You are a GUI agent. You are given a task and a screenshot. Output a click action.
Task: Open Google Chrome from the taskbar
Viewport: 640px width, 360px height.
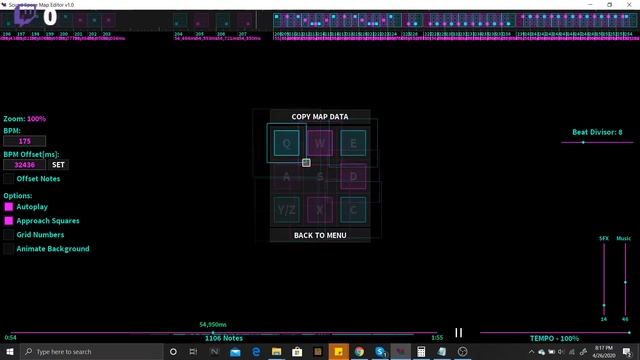(x=359, y=351)
